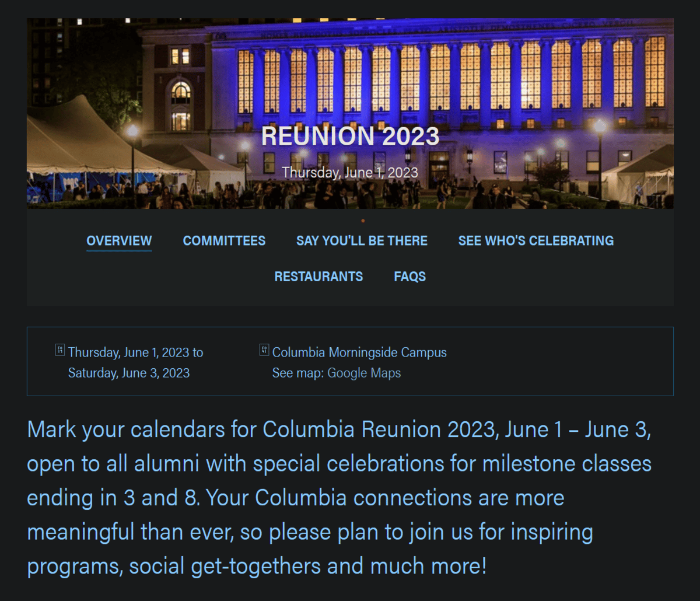Click the location icon next to Columbia Morningside Campus
Image resolution: width=700 pixels, height=601 pixels.
click(264, 350)
